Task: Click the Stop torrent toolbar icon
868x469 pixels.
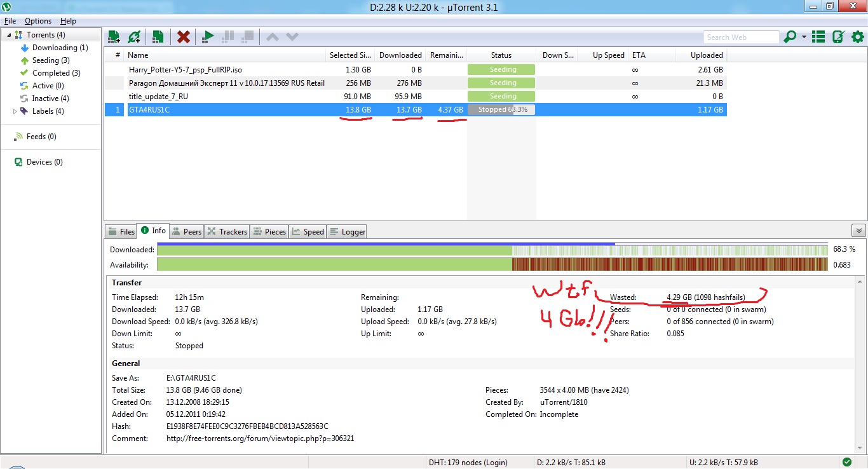Action: point(247,37)
